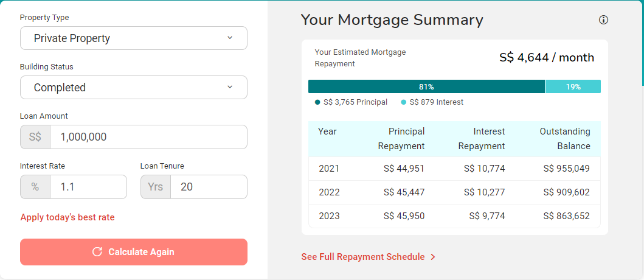This screenshot has height=280, width=644.
Task: Click the 81% principal bar segment
Action: tap(426, 86)
